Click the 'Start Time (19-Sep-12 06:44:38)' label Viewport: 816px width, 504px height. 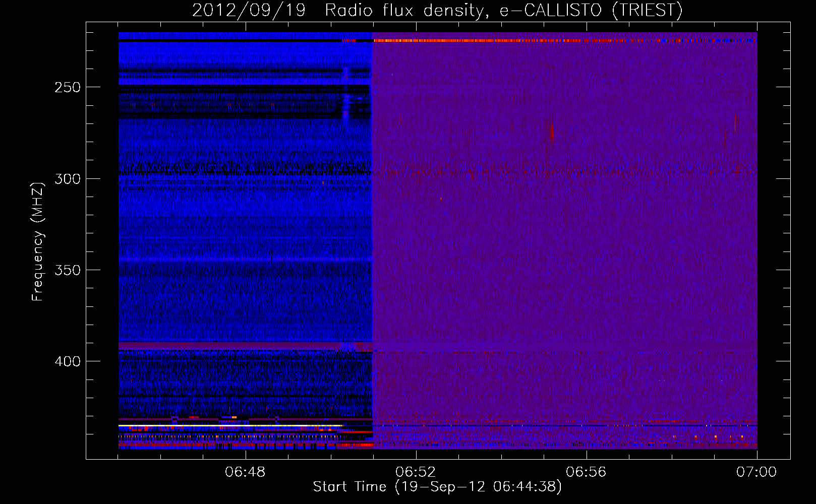[437, 487]
